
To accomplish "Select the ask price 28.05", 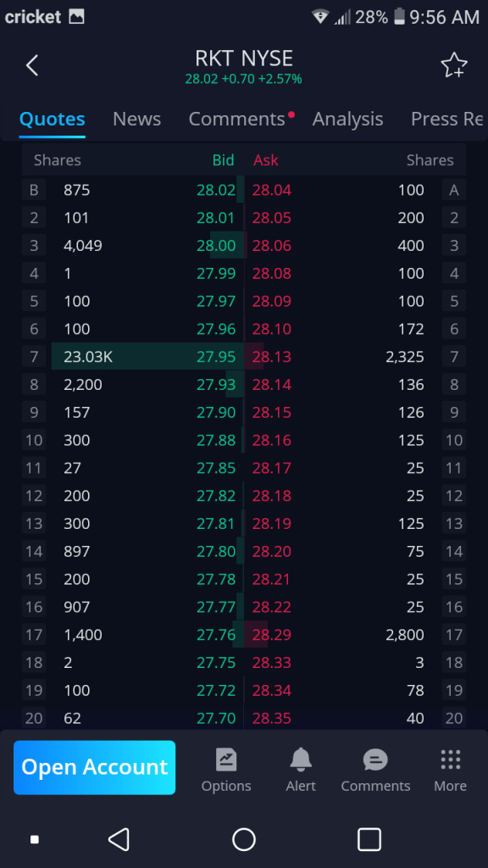I will 272,218.
